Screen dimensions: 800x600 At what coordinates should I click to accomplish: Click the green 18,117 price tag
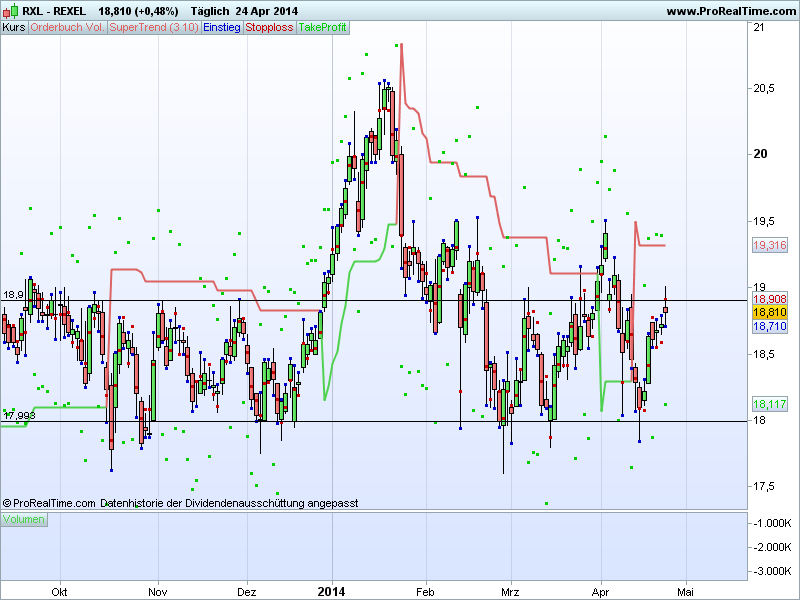click(768, 404)
